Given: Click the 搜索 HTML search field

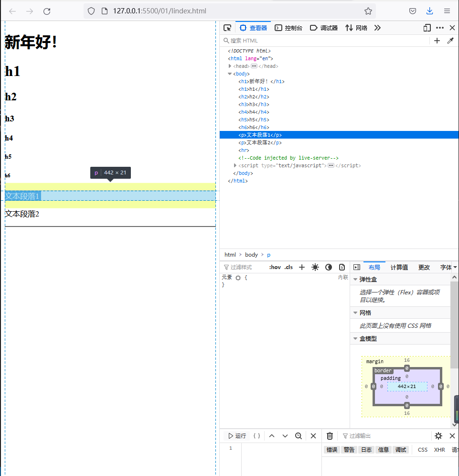Looking at the screenshot, I should 325,41.
